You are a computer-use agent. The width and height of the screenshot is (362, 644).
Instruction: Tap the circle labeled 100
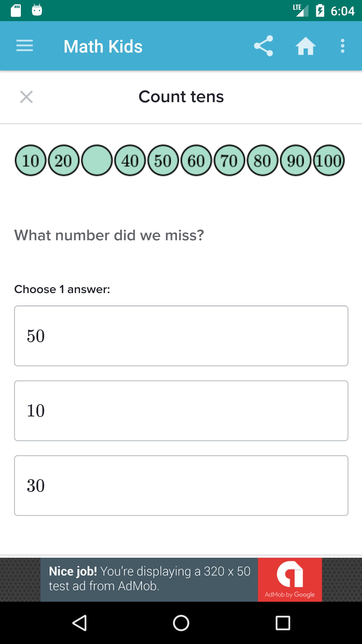click(x=329, y=160)
